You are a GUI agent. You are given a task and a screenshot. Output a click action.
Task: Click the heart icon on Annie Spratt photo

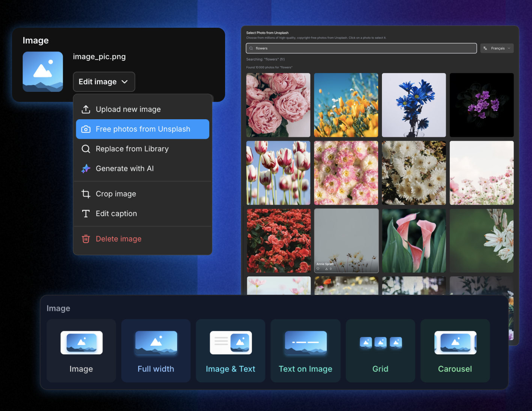(x=318, y=269)
